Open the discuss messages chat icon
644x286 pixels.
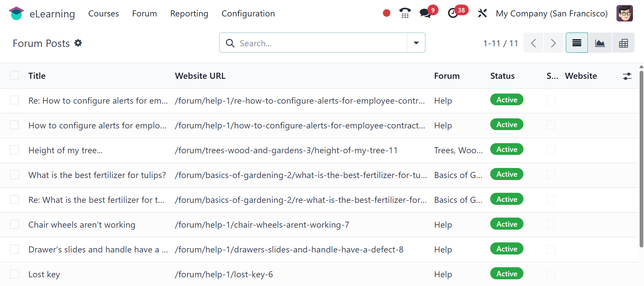[425, 13]
